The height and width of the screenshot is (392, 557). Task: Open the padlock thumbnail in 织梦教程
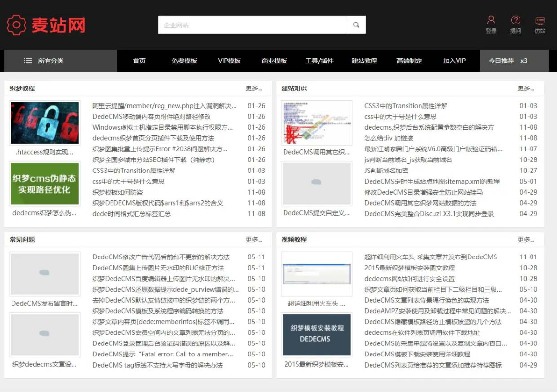tap(45, 123)
